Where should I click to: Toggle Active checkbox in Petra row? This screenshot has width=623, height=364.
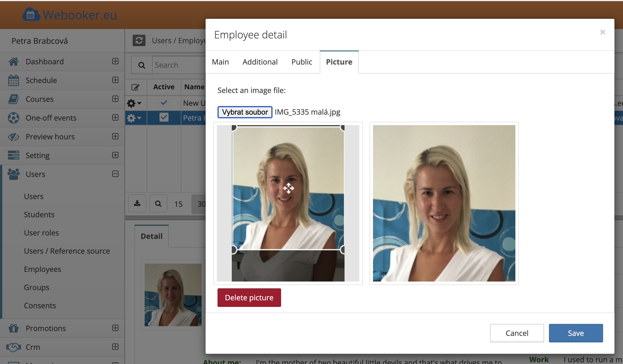[164, 117]
